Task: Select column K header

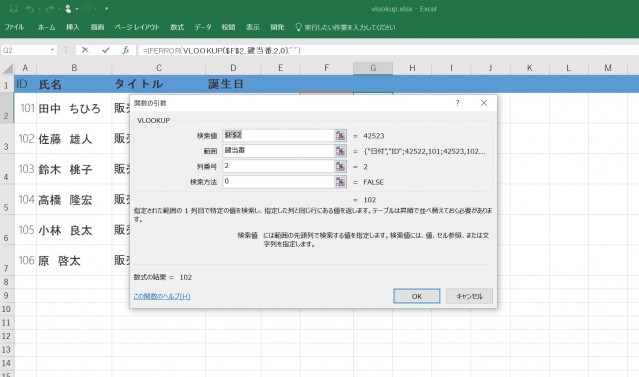Action: click(x=529, y=68)
